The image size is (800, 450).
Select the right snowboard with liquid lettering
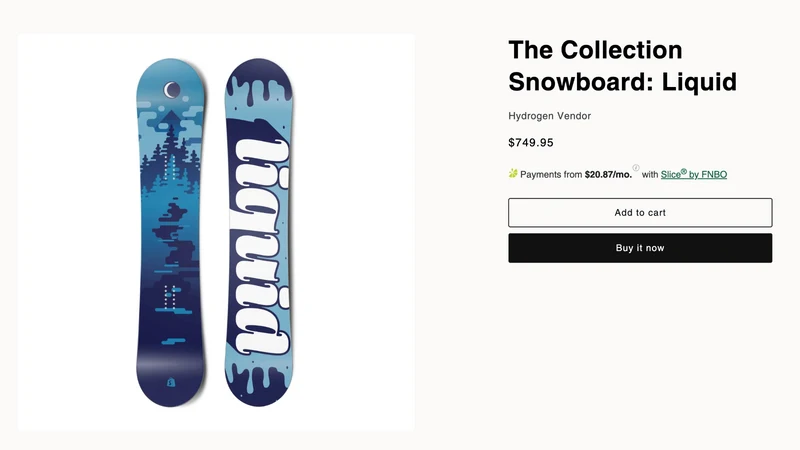tap(259, 233)
